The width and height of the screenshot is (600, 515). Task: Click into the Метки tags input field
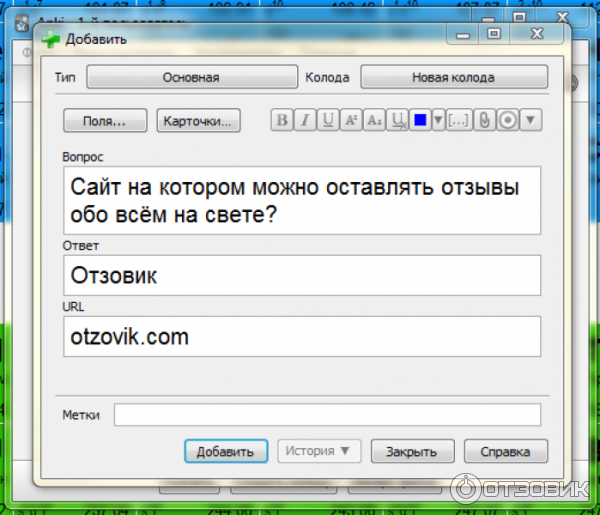(327, 415)
